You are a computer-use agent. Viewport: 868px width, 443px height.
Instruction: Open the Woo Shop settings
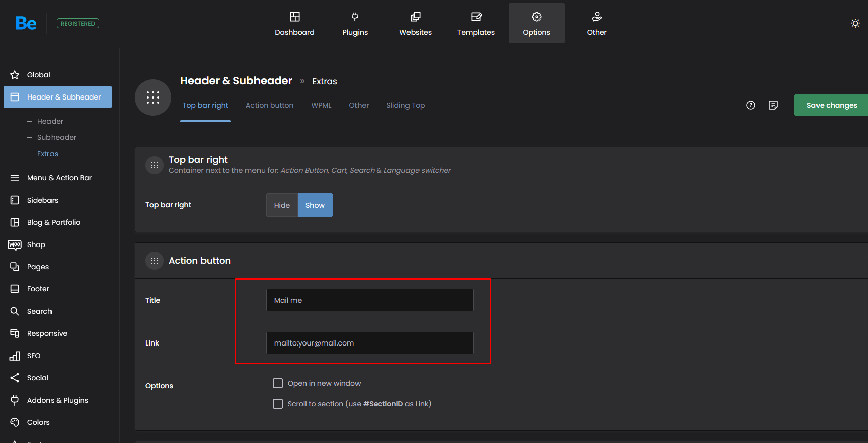tap(58, 244)
